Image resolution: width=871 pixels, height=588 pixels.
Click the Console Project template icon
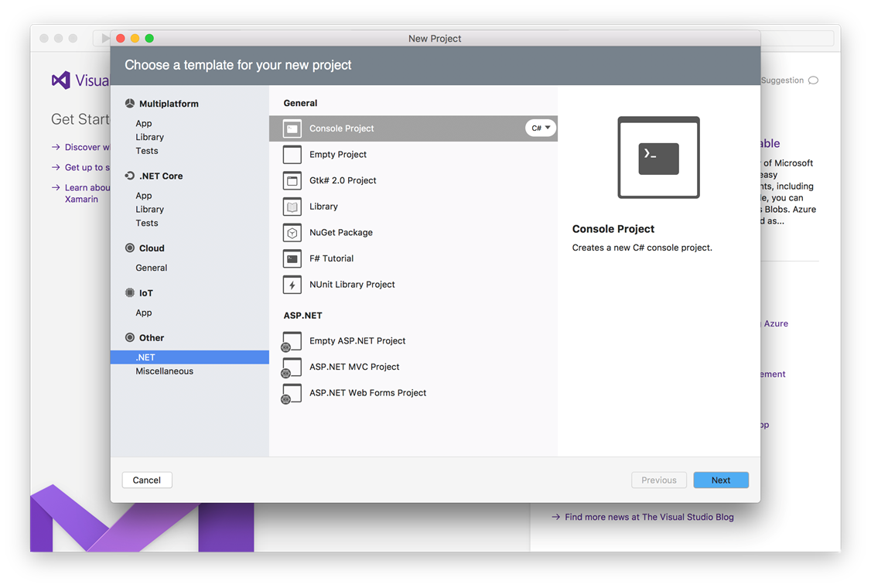(x=292, y=128)
